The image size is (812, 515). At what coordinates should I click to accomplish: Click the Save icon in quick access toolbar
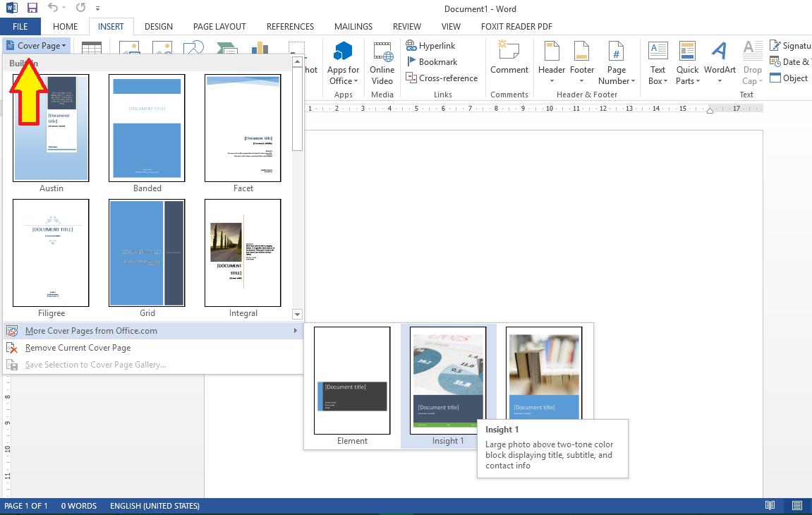[32, 8]
